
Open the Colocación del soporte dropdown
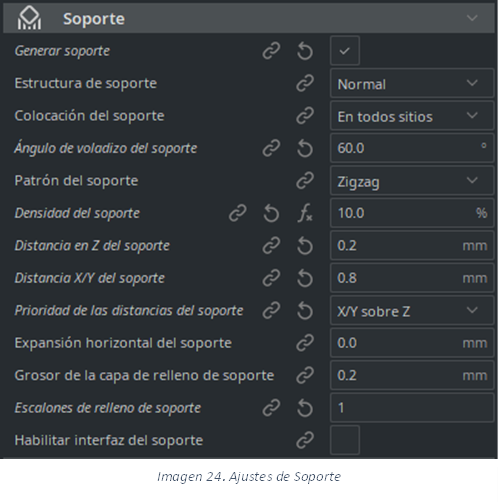[x=412, y=115]
